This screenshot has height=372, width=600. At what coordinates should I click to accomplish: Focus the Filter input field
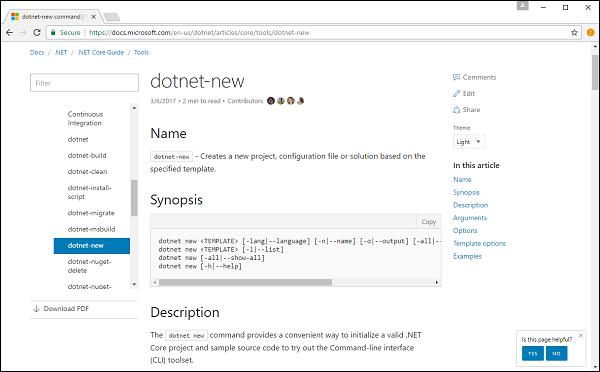pos(84,83)
